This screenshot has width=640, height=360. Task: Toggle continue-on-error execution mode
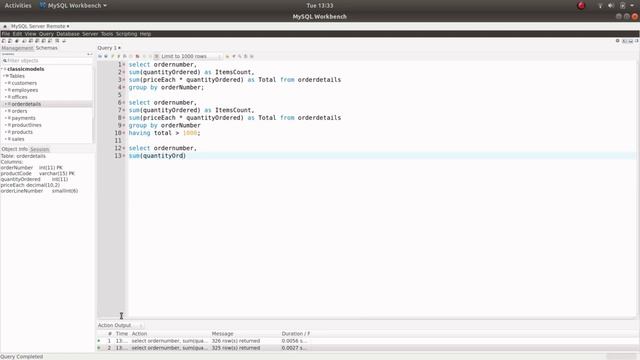(x=137, y=56)
